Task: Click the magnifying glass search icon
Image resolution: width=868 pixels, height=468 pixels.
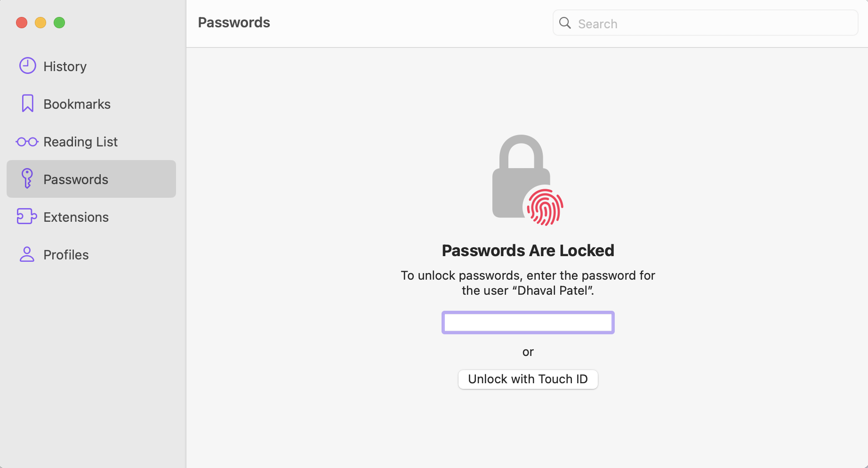Action: (565, 23)
